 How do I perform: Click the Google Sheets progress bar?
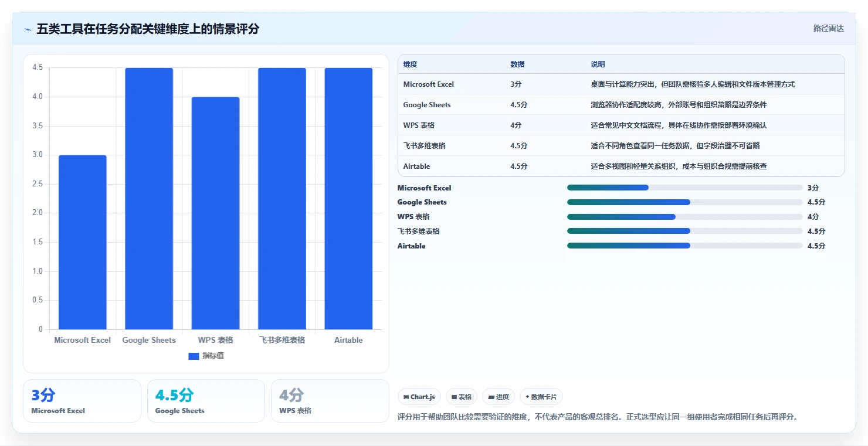coord(685,202)
